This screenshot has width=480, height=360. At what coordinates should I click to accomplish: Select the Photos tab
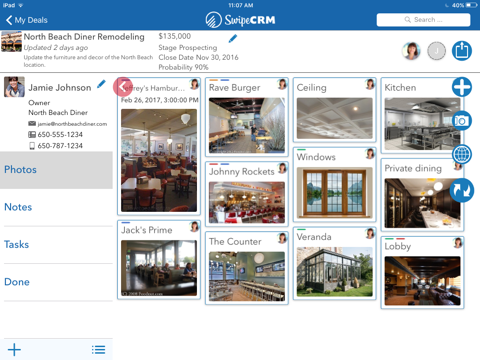point(56,170)
